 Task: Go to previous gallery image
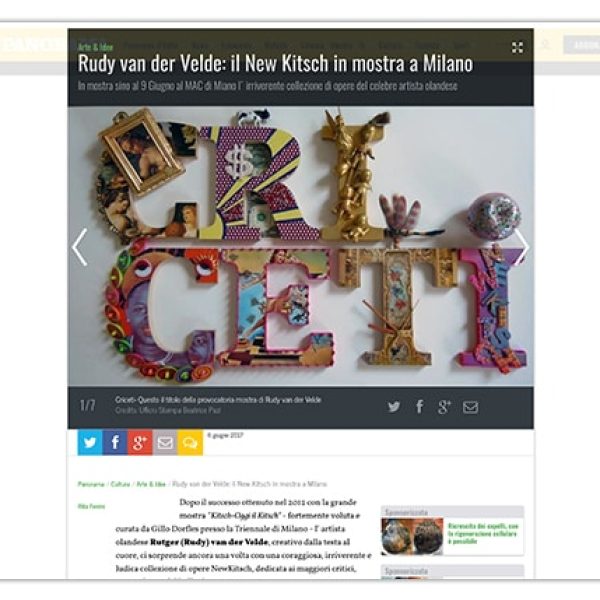80,247
